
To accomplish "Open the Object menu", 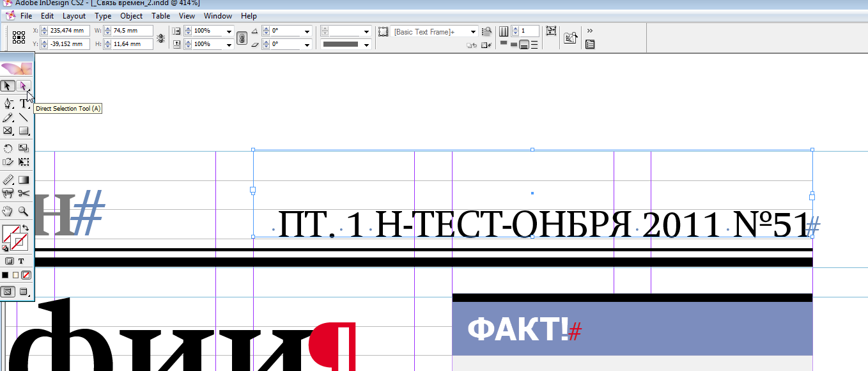I will pos(132,16).
